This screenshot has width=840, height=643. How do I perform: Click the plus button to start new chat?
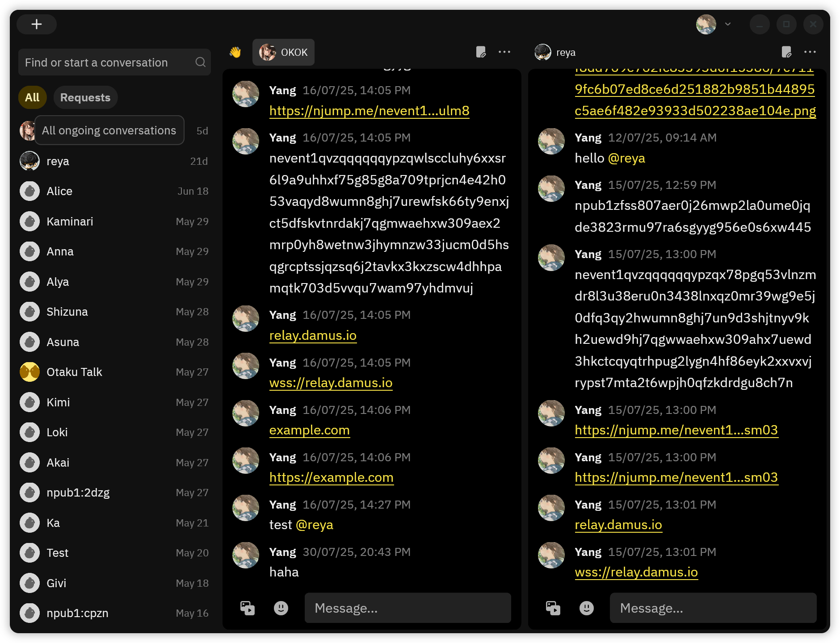37,24
